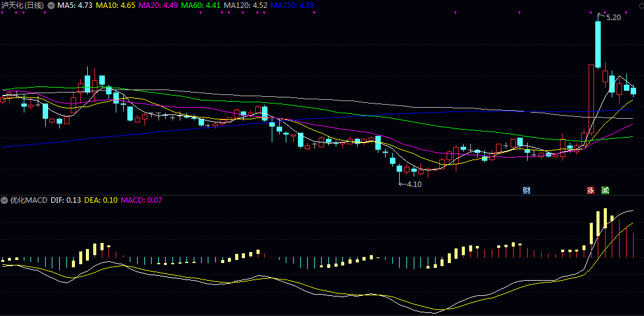Image resolution: width=644 pixels, height=316 pixels.
Task: Click the yellow DEA value label
Action: click(x=101, y=200)
